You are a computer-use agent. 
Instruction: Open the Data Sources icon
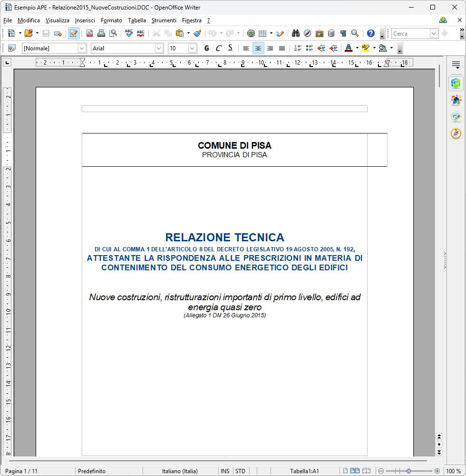pyautogui.click(x=331, y=33)
